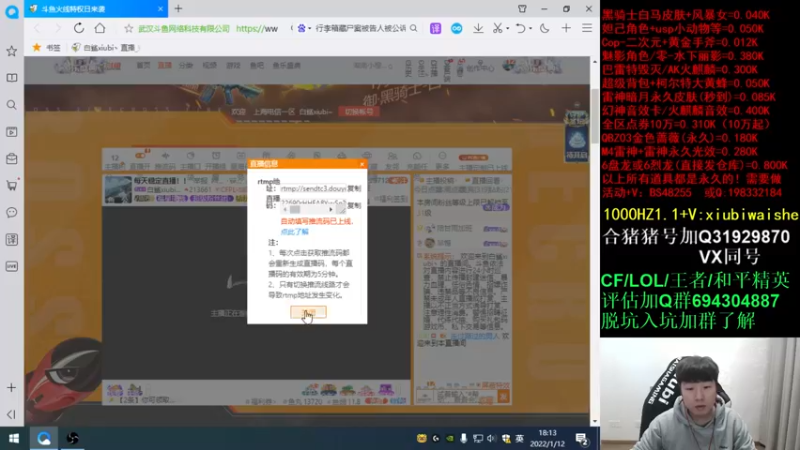This screenshot has height=450, width=800.
Task: Close the Douyu browser tab
Action: tap(160, 9)
